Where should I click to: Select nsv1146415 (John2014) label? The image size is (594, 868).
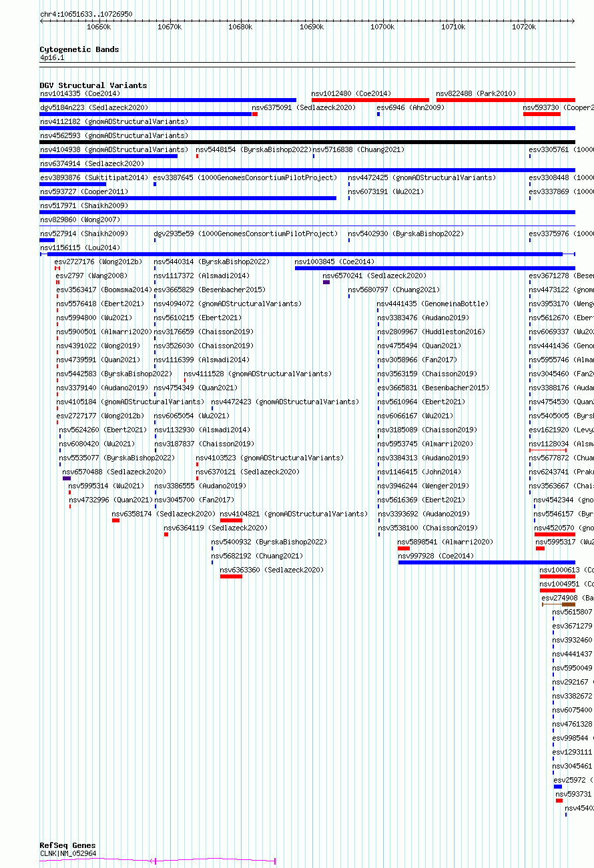[419, 472]
